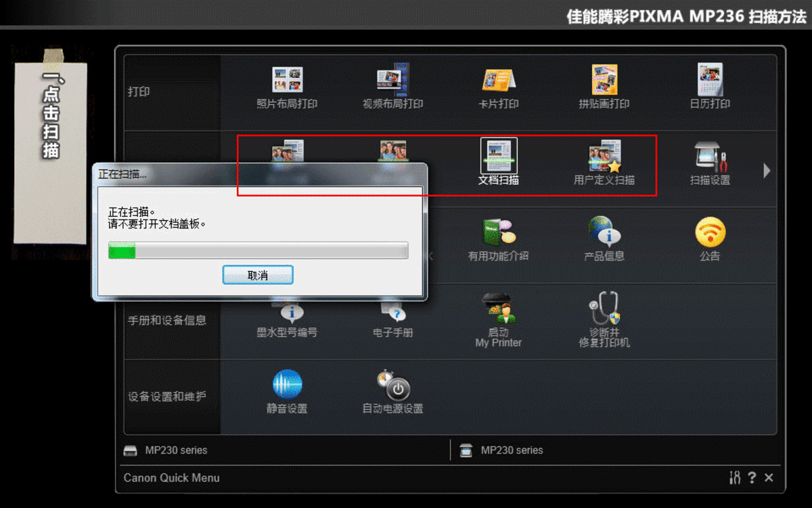Start 用户定义扫描 custom scan

pos(604,164)
